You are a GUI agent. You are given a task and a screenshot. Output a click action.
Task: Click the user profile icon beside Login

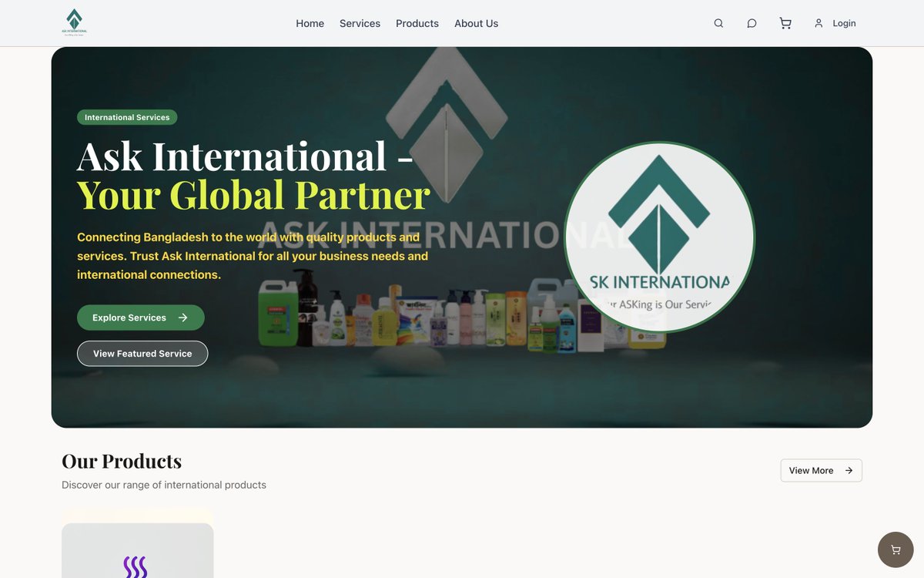[819, 23]
